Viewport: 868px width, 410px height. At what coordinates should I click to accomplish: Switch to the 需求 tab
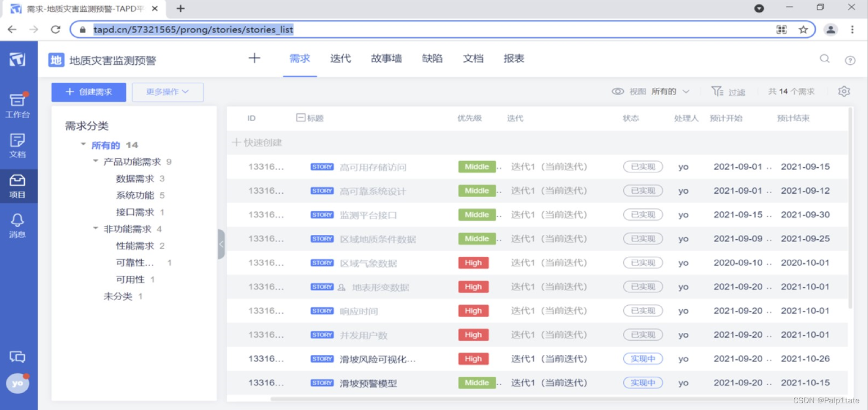tap(300, 59)
